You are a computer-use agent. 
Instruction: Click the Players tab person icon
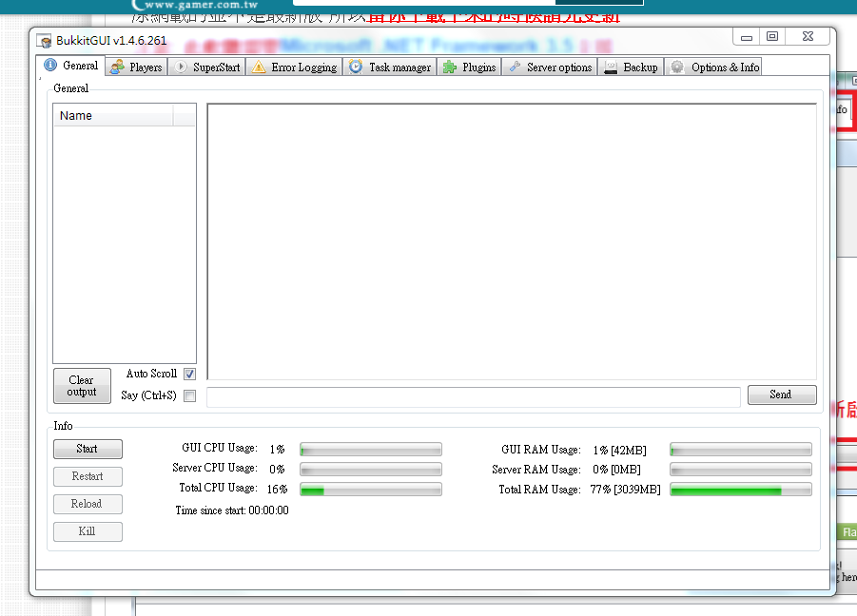tap(117, 67)
